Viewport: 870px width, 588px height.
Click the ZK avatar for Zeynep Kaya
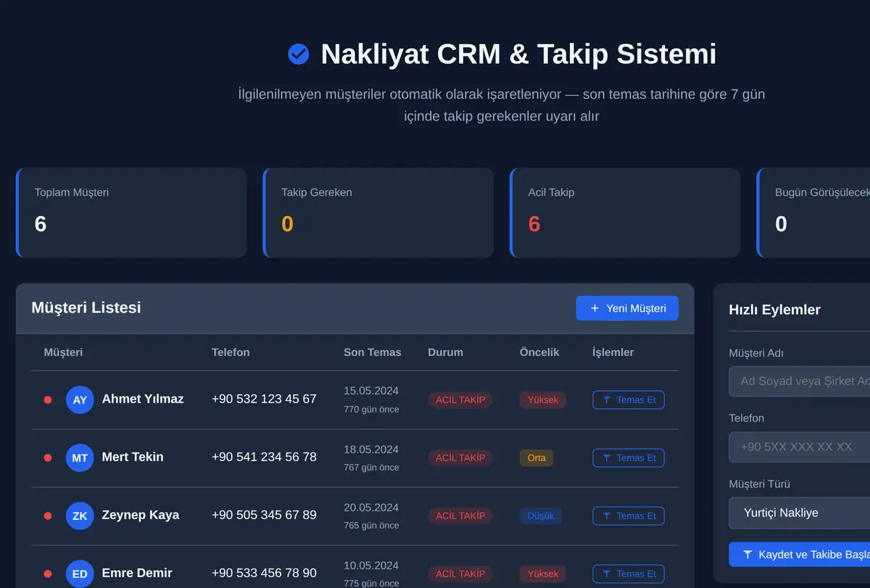coord(80,515)
